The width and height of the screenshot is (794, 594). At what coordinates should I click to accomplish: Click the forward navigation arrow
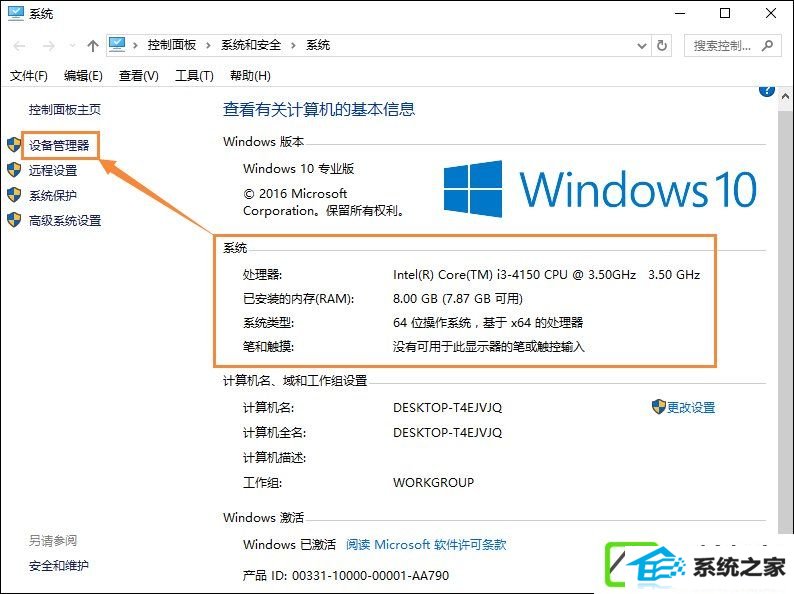click(x=49, y=47)
